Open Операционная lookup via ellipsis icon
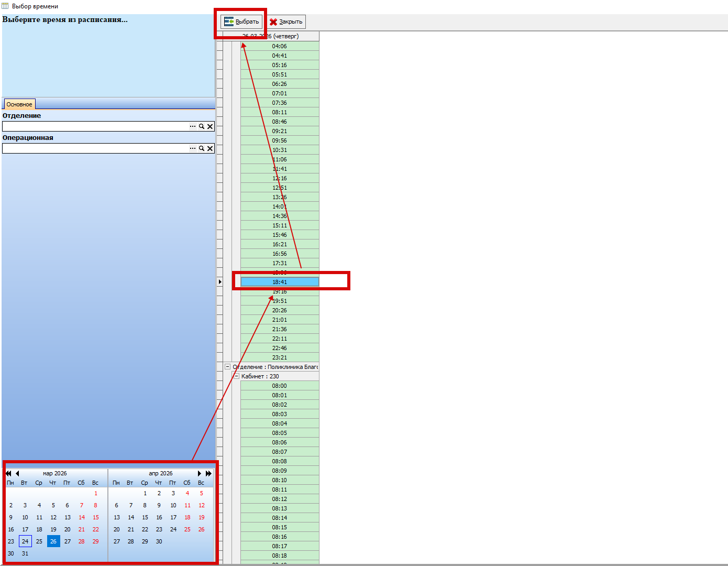Image resolution: width=728 pixels, height=566 pixels. 193,148
